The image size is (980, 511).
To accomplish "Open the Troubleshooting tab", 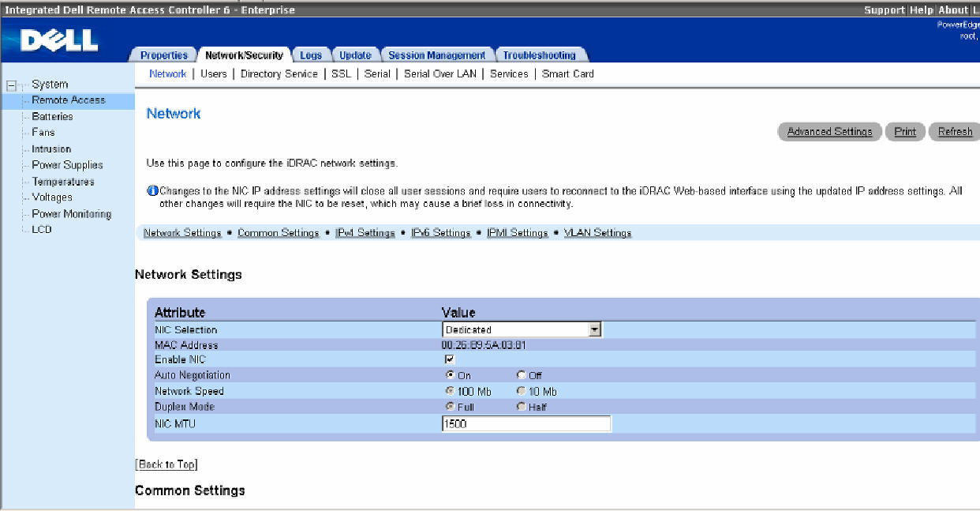I will pyautogui.click(x=540, y=55).
